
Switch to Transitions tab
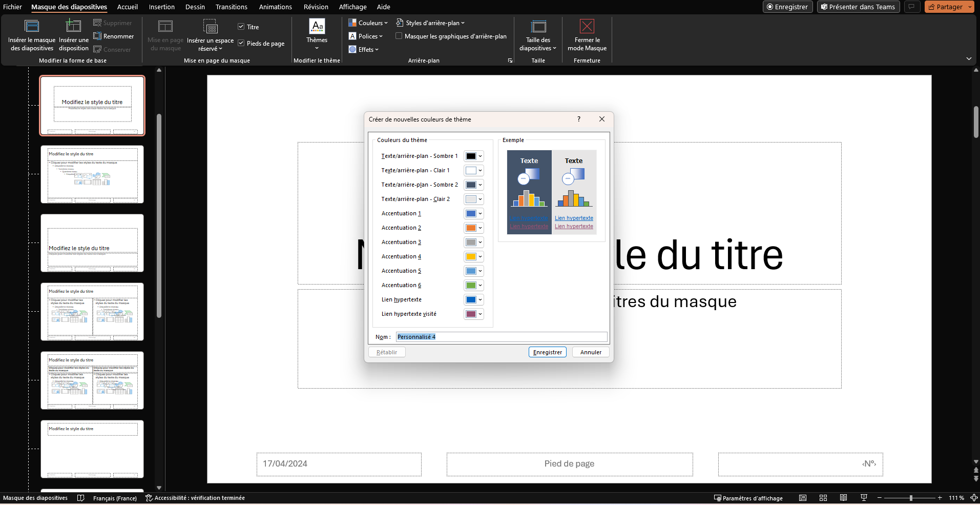232,7
